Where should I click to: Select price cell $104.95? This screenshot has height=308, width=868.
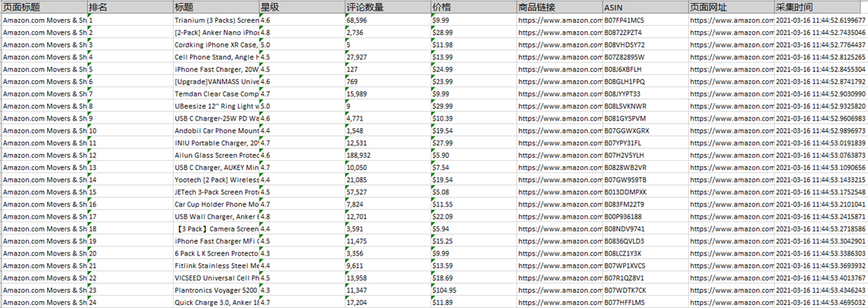click(473, 290)
